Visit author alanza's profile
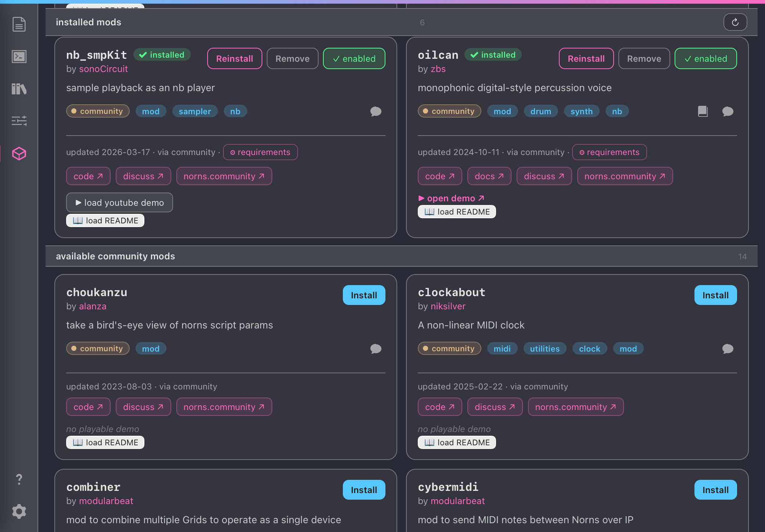The height and width of the screenshot is (532, 765). (x=93, y=306)
